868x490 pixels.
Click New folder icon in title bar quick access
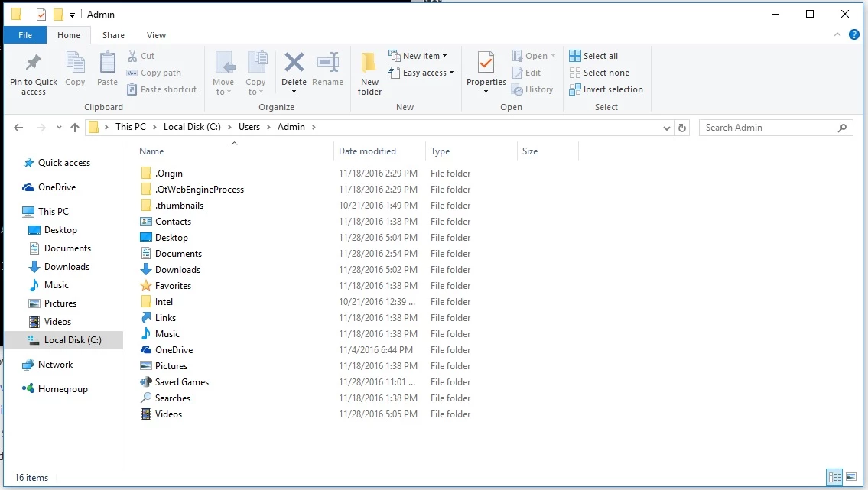click(x=58, y=15)
